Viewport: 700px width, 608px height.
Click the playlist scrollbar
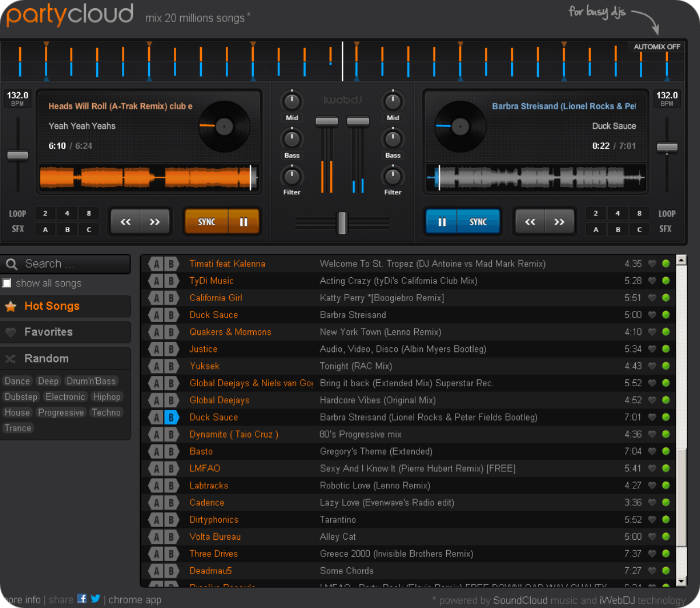(x=680, y=420)
